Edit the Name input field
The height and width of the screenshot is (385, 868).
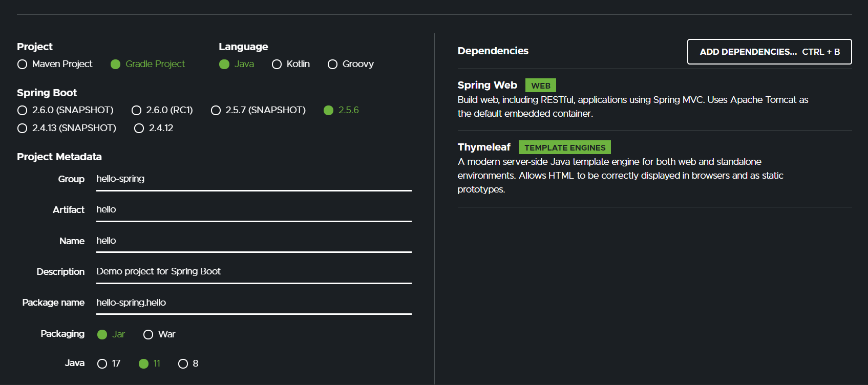(x=254, y=241)
